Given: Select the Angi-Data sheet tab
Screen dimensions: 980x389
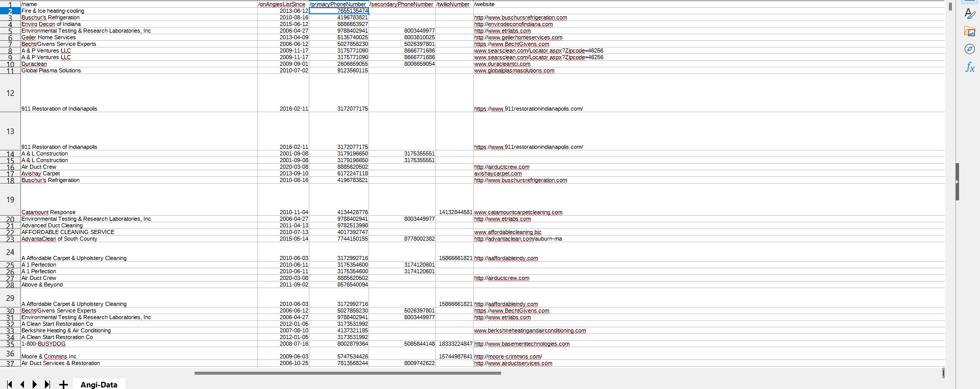Looking at the screenshot, I should (x=99, y=384).
